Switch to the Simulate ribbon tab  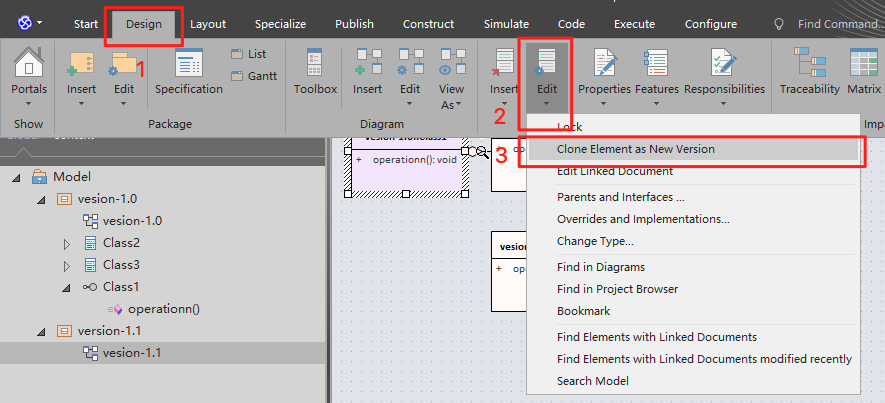[x=506, y=24]
